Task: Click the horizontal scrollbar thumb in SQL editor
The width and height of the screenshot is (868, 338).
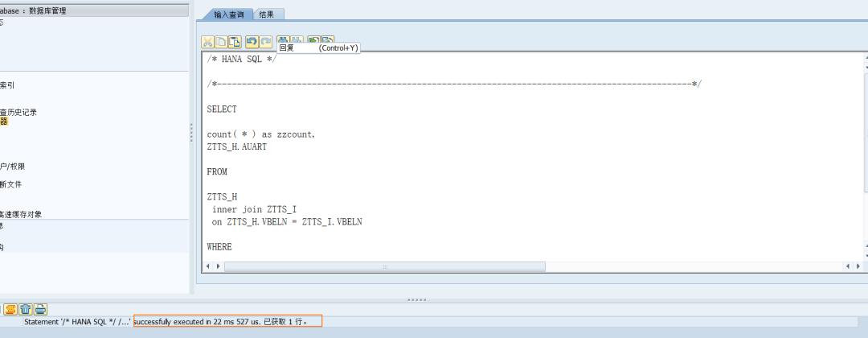Action: click(385, 266)
